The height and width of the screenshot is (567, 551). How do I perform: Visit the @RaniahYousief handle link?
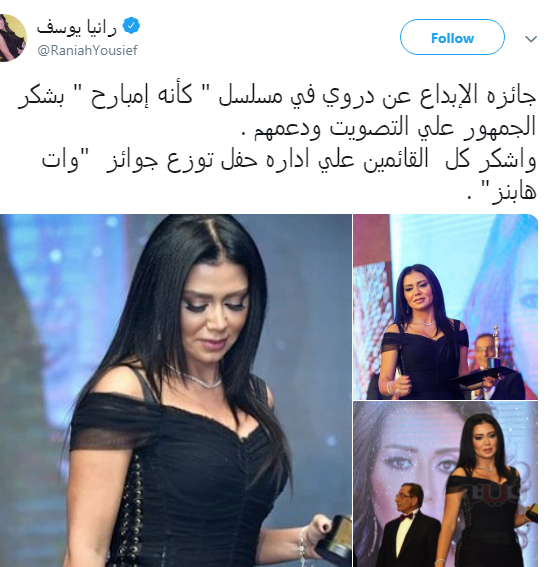click(x=87, y=50)
